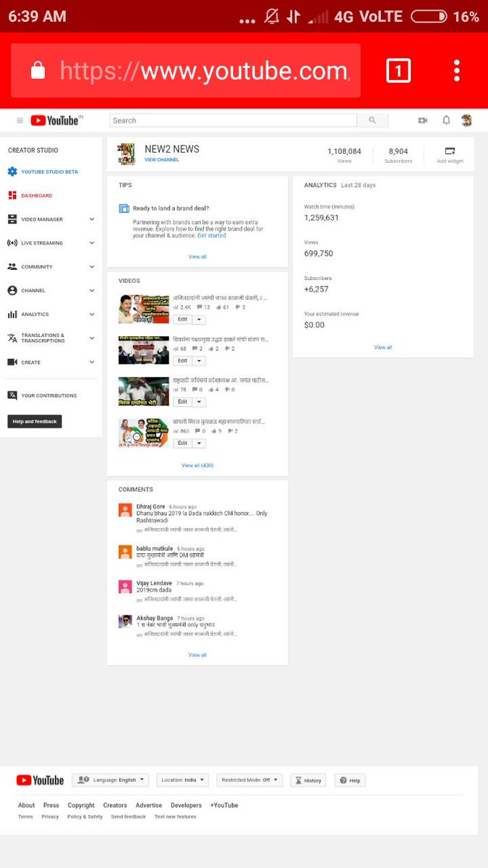Click Send feedback footer link
The width and height of the screenshot is (488, 868).
(128, 817)
